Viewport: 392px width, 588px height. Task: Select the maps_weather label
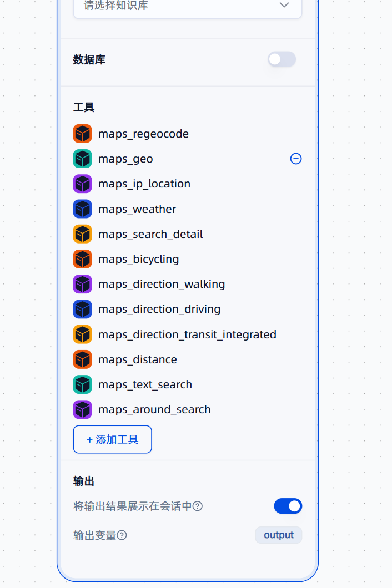(137, 209)
